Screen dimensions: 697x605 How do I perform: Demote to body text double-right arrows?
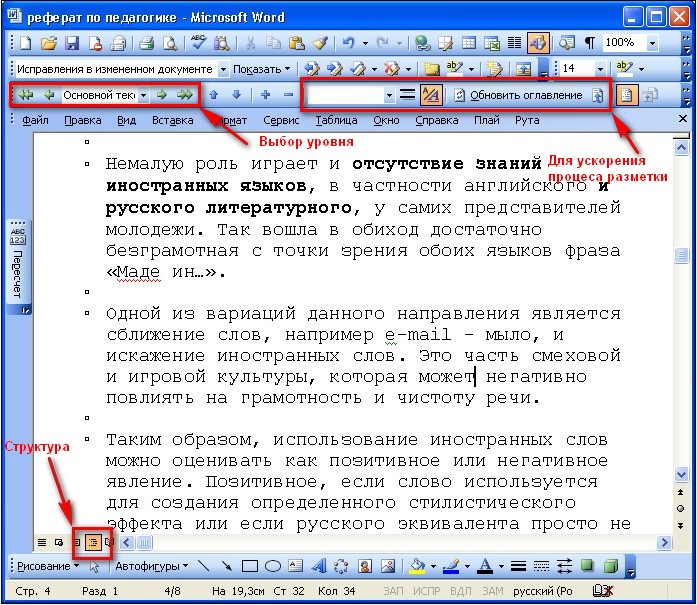pyautogui.click(x=185, y=95)
